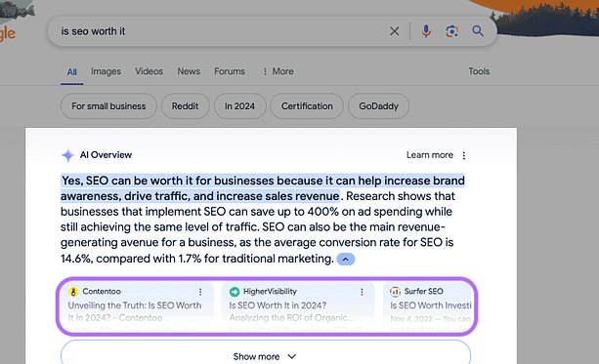Screen dimensions: 599x364
Task: Open the Tools menu
Action: pos(479,71)
